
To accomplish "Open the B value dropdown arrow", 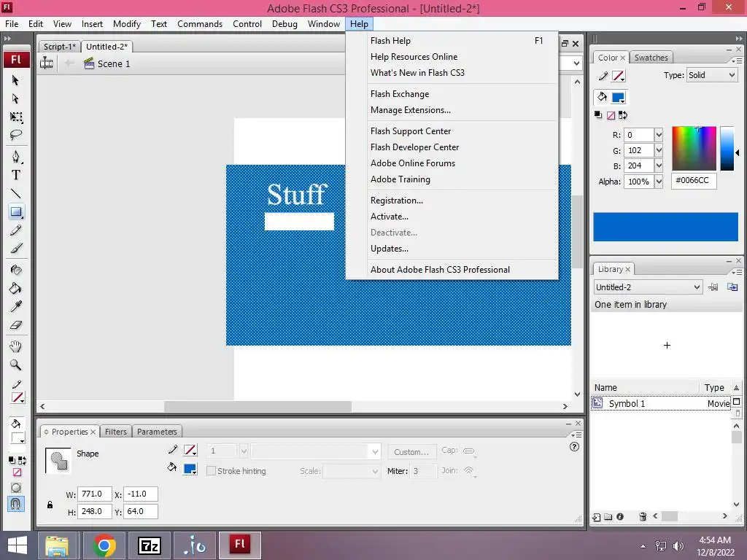I will (659, 166).
